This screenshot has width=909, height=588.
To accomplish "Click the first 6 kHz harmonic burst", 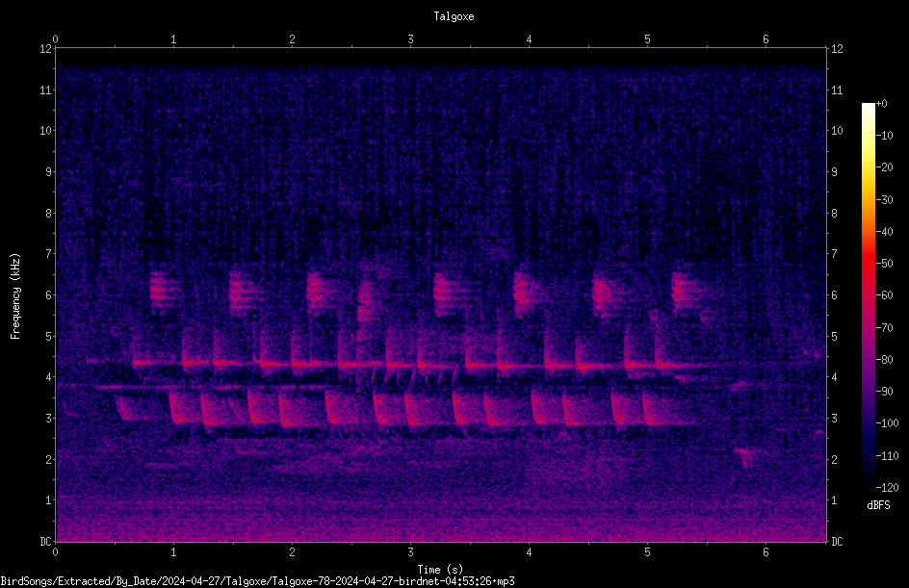I will tap(160, 291).
